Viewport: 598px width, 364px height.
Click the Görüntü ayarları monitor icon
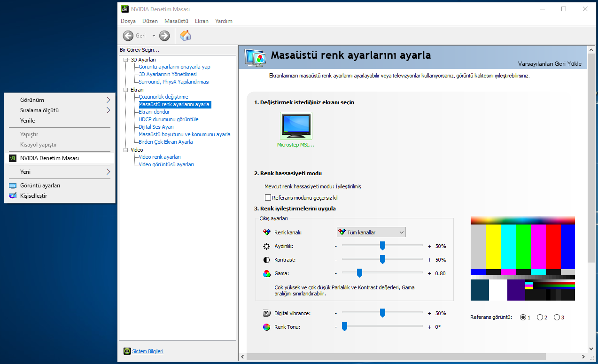pyautogui.click(x=13, y=186)
